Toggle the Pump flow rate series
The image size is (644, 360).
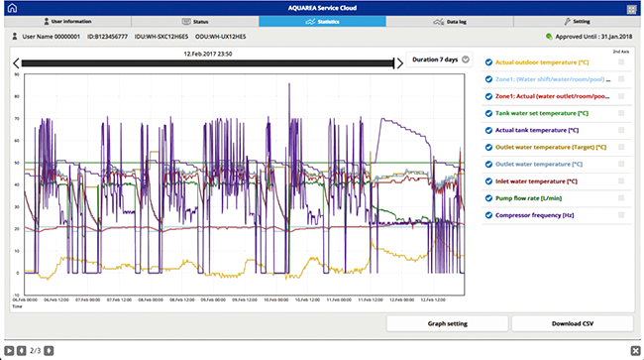[x=488, y=198]
